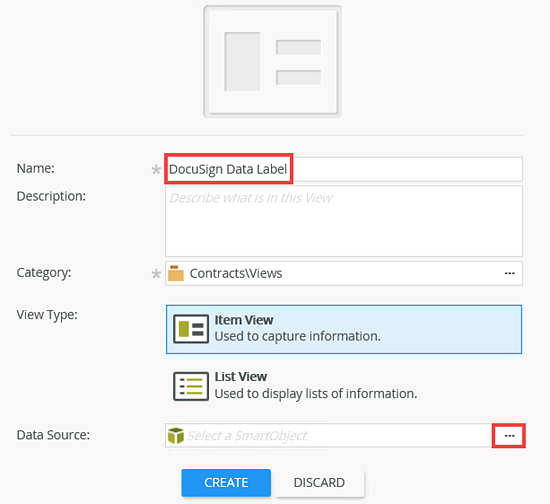This screenshot has height=504, width=550.
Task: Click the large view preview thumbnail
Action: click(273, 62)
